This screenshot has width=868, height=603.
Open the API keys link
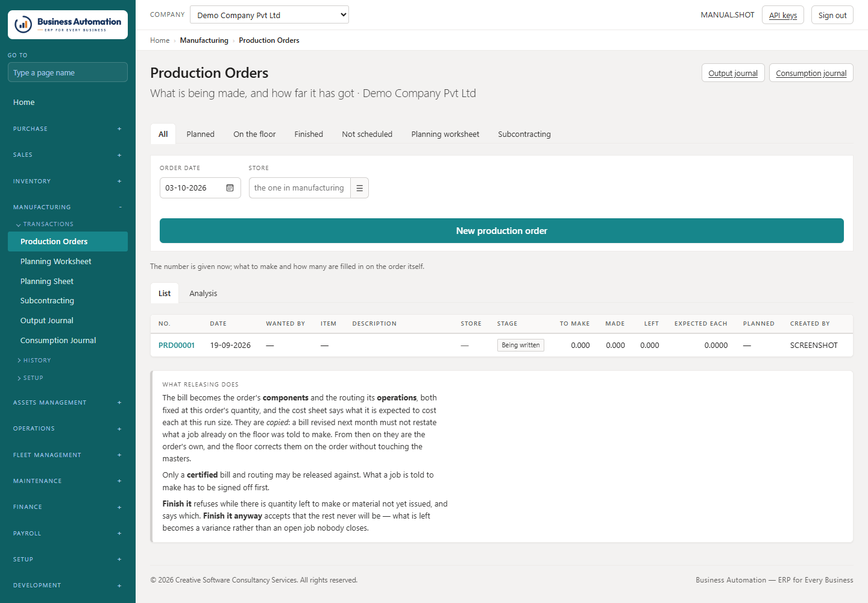[783, 15]
